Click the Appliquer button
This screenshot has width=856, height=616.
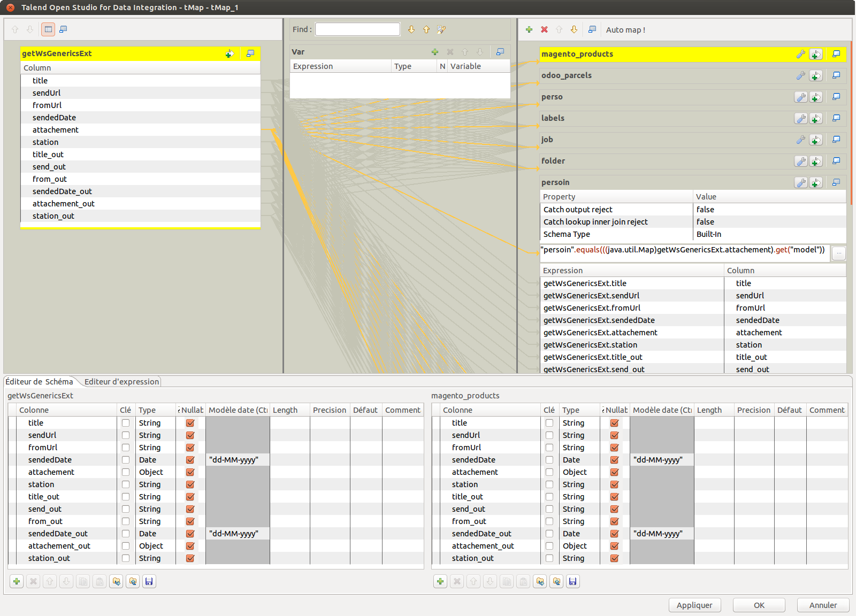pos(694,605)
